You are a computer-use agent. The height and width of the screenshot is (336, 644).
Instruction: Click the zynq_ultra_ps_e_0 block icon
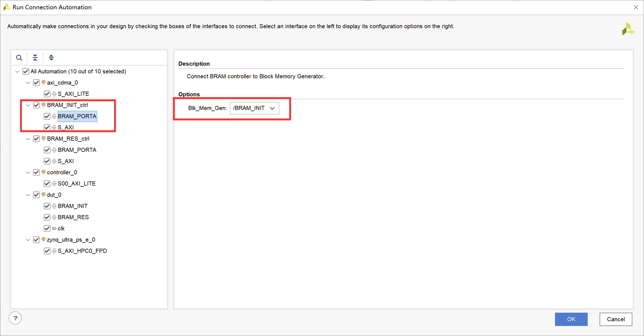pyautogui.click(x=43, y=239)
